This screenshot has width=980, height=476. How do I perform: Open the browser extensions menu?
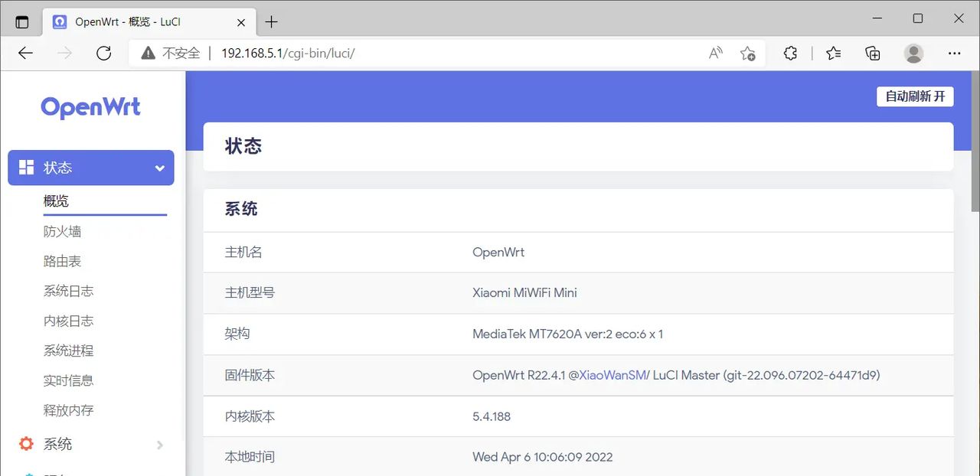coord(791,53)
